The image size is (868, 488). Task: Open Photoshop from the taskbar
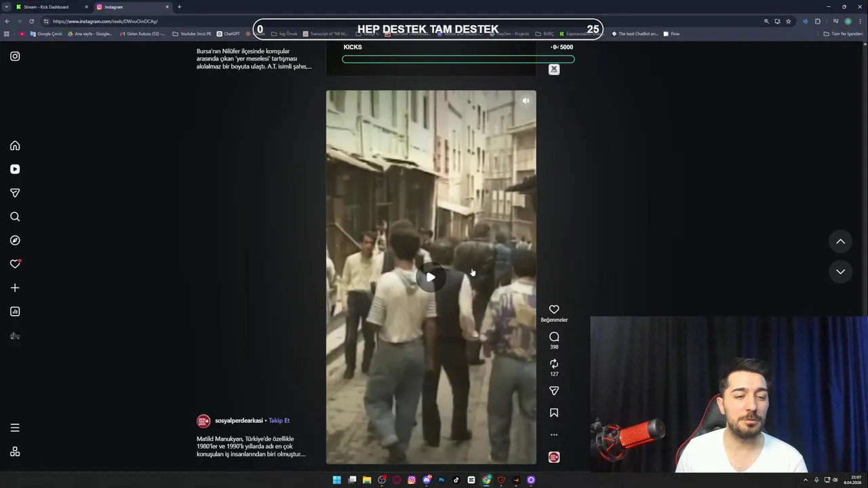pyautogui.click(x=441, y=480)
